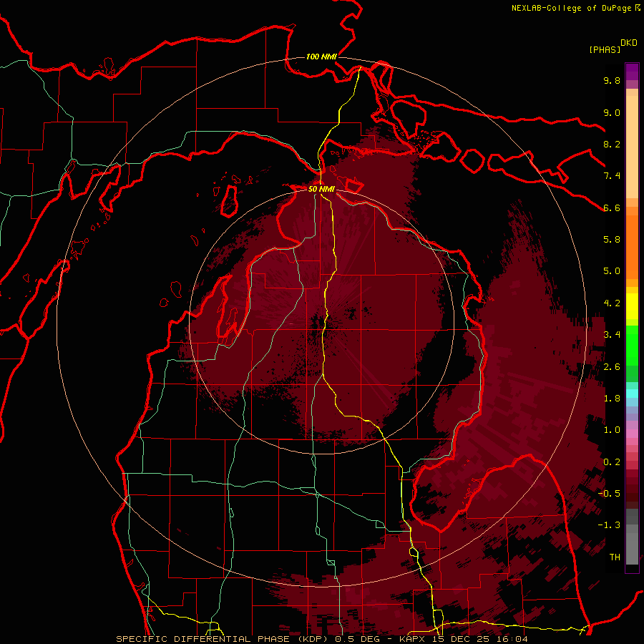This screenshot has width=644, height=644.
Task: Pick the gray segment at color bar bottom
Action: 632,548
